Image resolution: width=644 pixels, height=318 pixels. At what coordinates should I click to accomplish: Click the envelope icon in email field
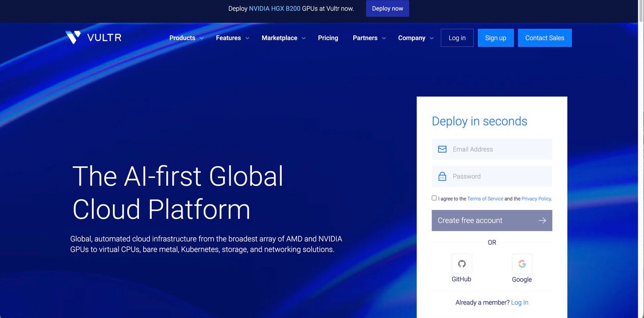pos(442,150)
